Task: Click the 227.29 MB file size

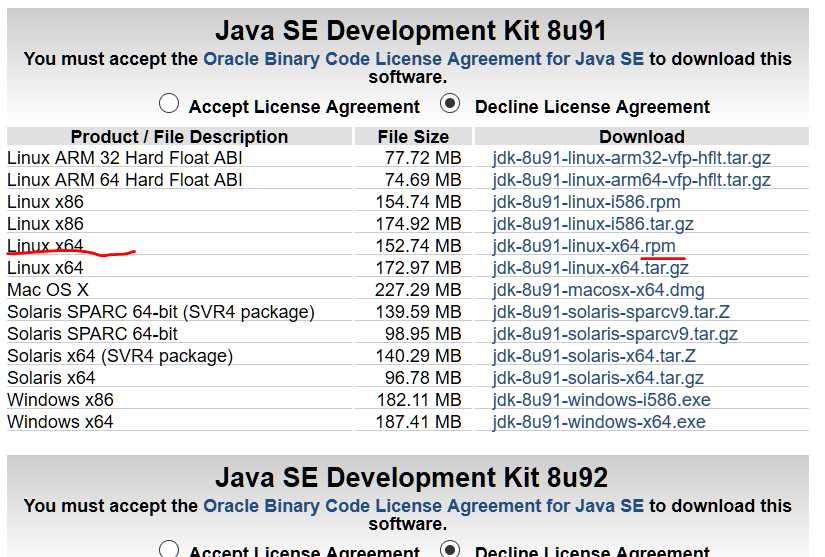Action: click(x=418, y=290)
